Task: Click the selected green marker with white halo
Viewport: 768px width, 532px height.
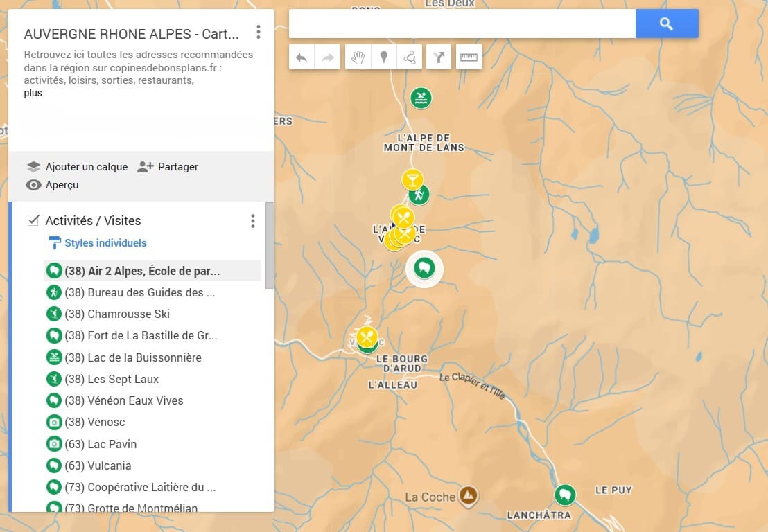Action: (x=424, y=268)
